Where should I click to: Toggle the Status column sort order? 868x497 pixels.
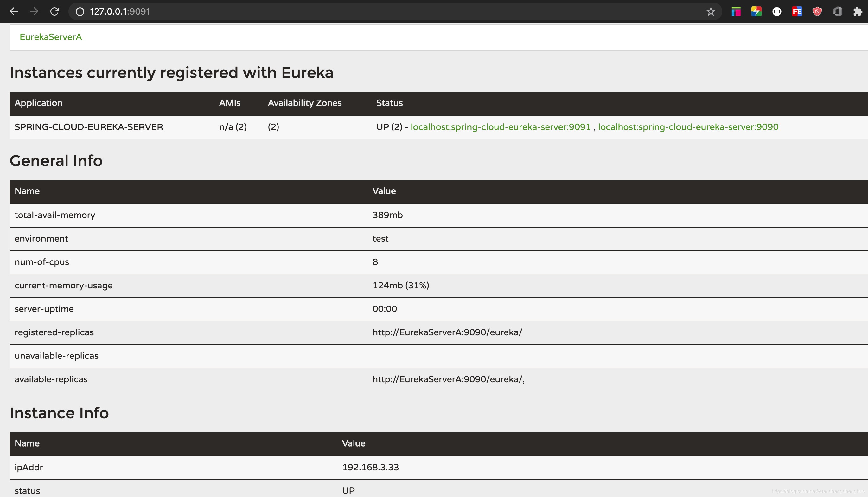pyautogui.click(x=389, y=103)
